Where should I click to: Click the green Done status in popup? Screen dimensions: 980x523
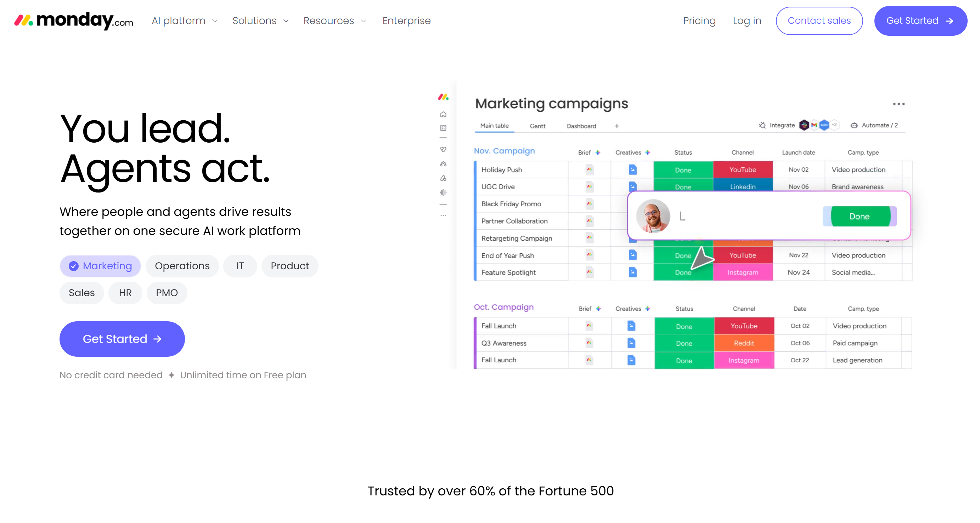(x=860, y=216)
